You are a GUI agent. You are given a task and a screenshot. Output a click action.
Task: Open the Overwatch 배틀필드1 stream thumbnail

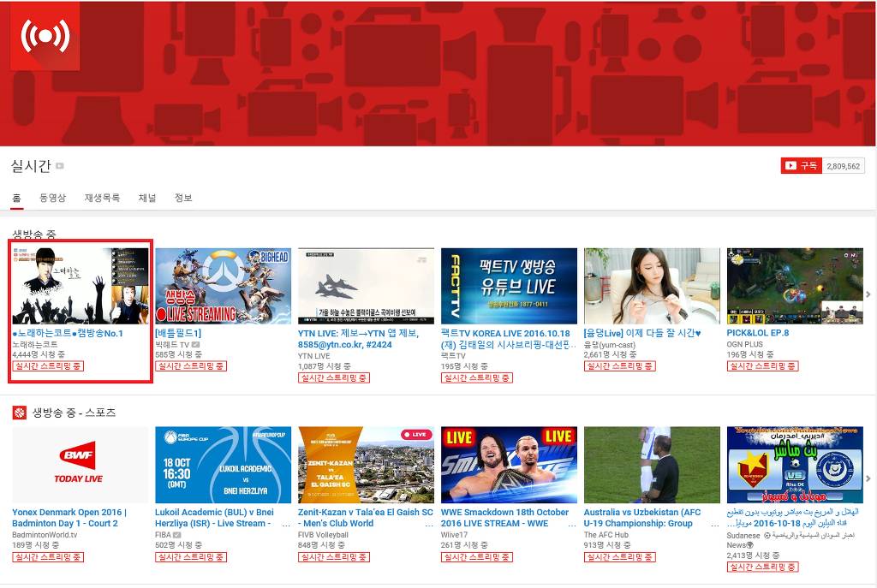coord(223,286)
